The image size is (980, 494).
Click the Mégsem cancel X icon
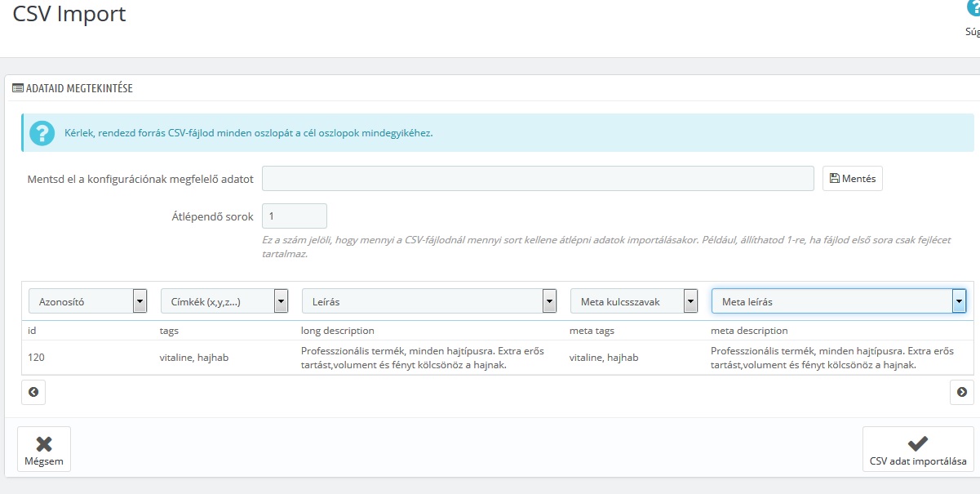44,443
